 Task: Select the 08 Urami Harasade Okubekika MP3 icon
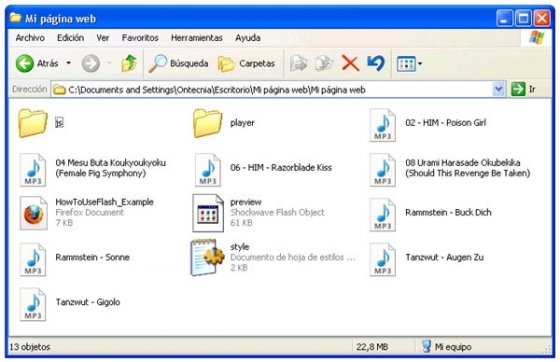pos(382,170)
